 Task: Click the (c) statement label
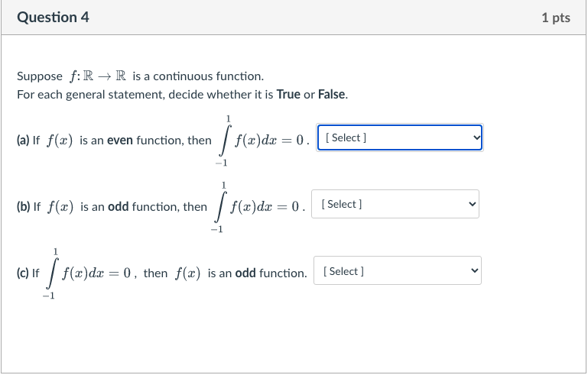click(x=22, y=273)
